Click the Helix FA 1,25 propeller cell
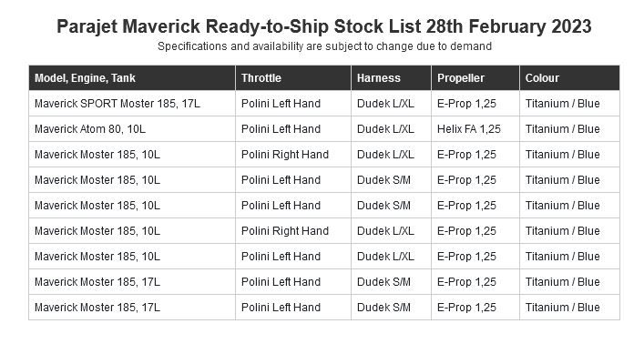644x344 pixels. click(475, 129)
